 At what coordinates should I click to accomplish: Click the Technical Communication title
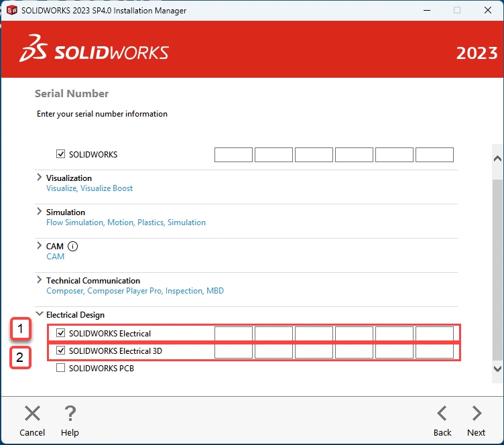tap(93, 281)
